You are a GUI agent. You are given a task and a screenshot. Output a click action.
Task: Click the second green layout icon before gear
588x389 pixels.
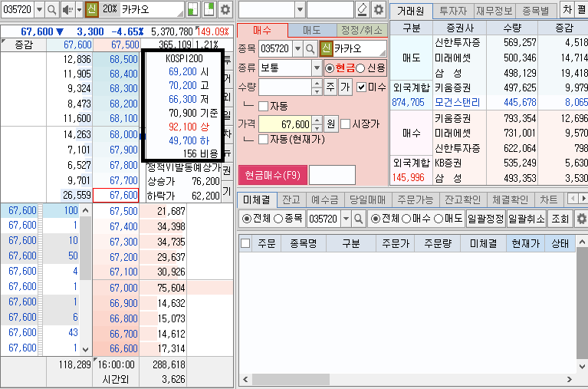pyautogui.click(x=209, y=10)
